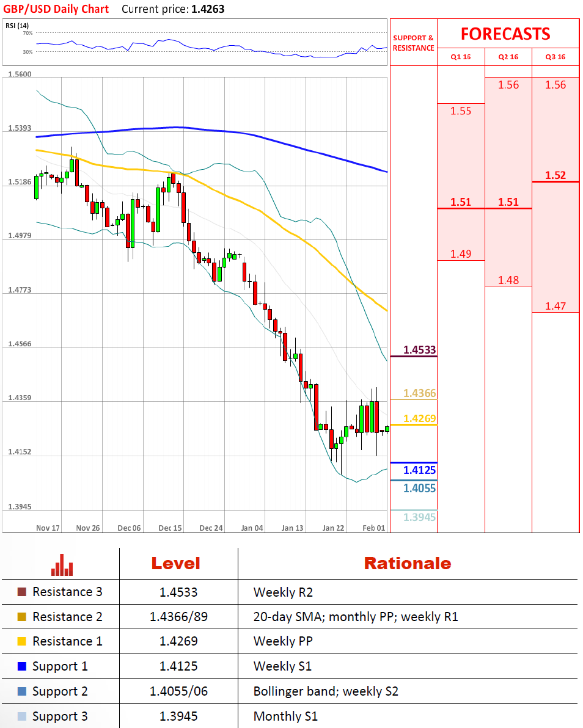Screen dimensions: 583x728
Task: Select the 'Q1 16' forecast column header
Action: tap(461, 57)
